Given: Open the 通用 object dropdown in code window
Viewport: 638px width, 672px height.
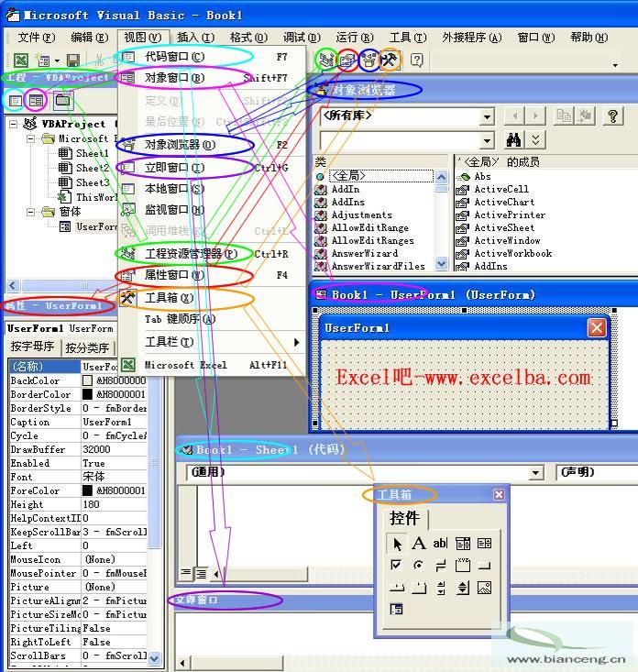Looking at the screenshot, I should click(536, 473).
